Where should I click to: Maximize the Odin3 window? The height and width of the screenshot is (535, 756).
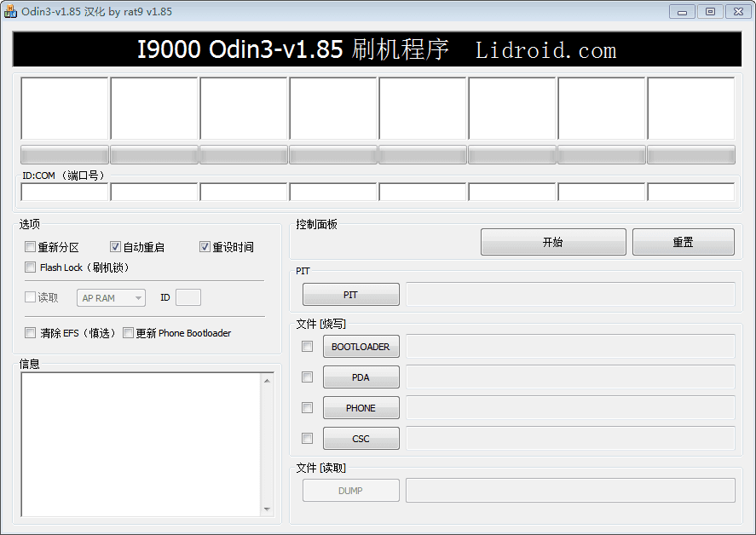[x=710, y=12]
